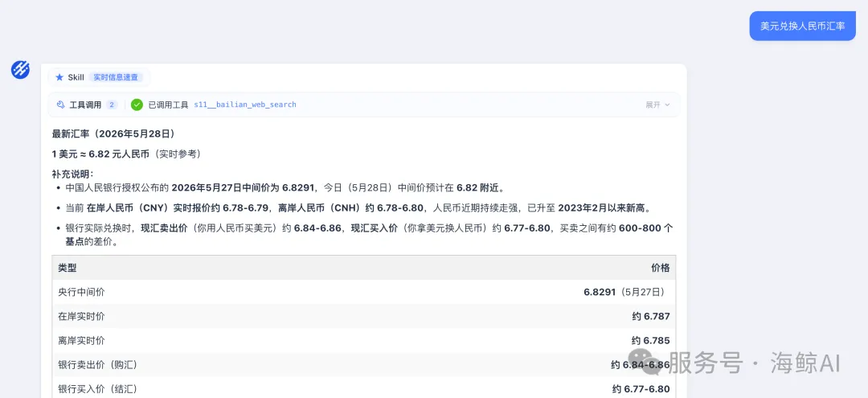Click the 6.8291（5月27日）price cell

click(x=627, y=293)
